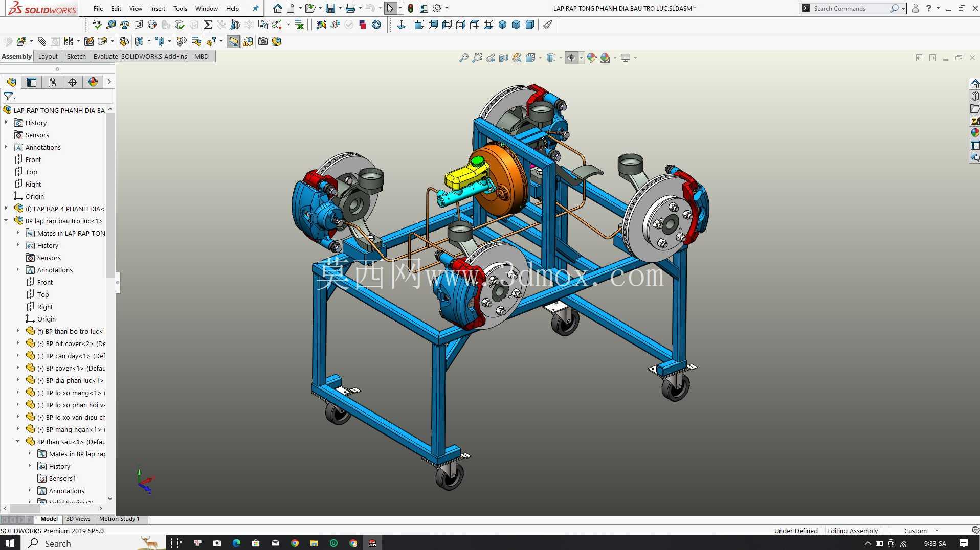Open the 3D Views bottom tab
Screen dimensions: 980x550
(78, 519)
